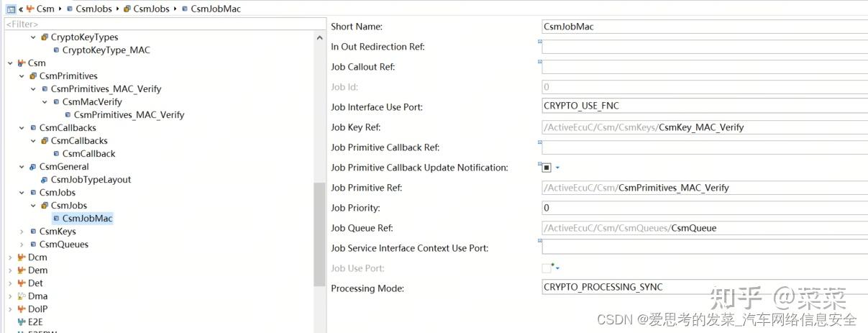Toggle the Job Use Port checkbox

tap(547, 268)
